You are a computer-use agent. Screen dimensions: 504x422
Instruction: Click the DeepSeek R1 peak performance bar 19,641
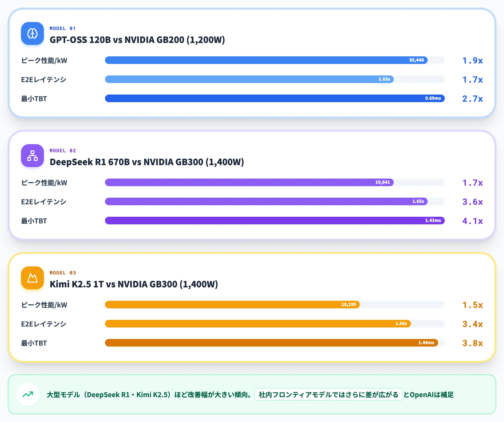249,182
